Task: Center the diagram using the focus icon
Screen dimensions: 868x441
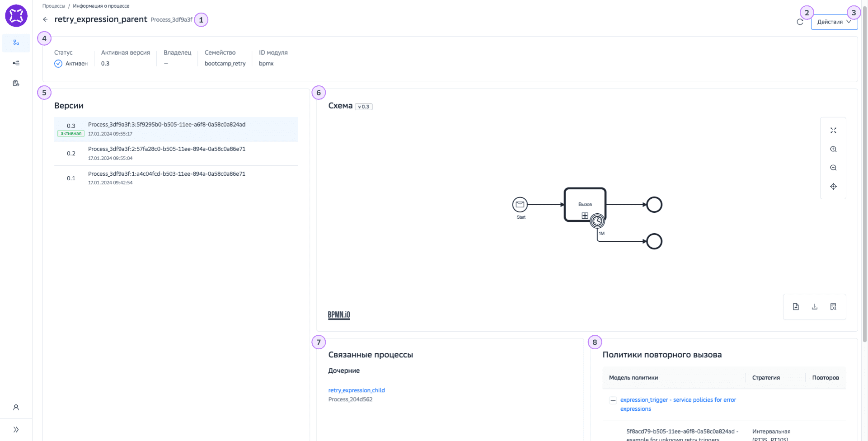Action: tap(834, 186)
